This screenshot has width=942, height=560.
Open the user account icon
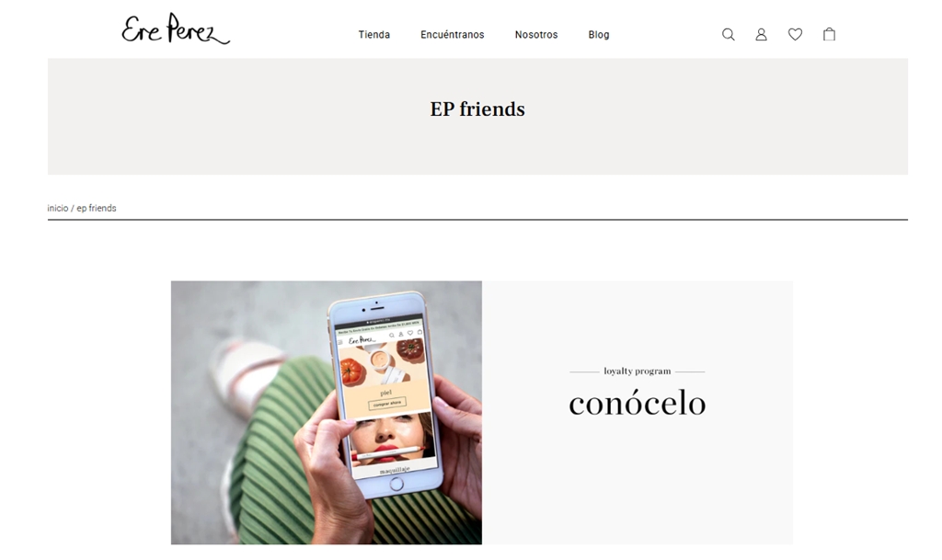[x=761, y=34]
